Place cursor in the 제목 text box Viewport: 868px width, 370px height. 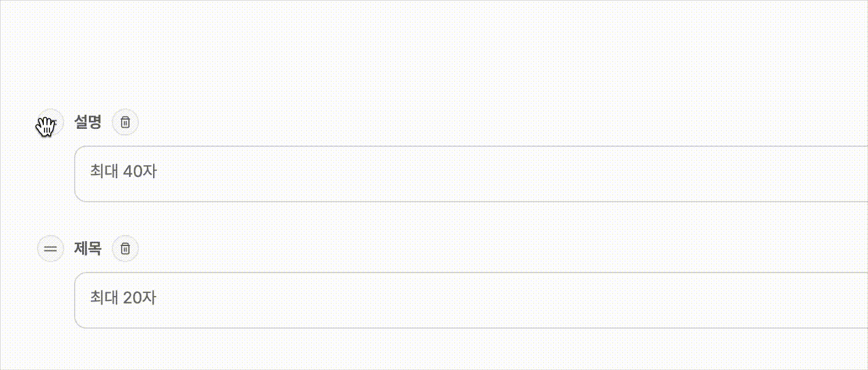click(471, 300)
